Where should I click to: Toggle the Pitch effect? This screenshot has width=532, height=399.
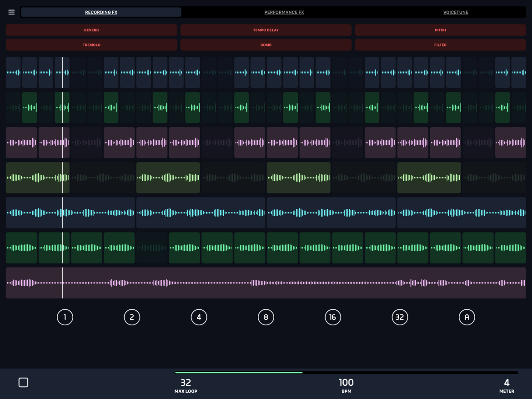coord(441,30)
